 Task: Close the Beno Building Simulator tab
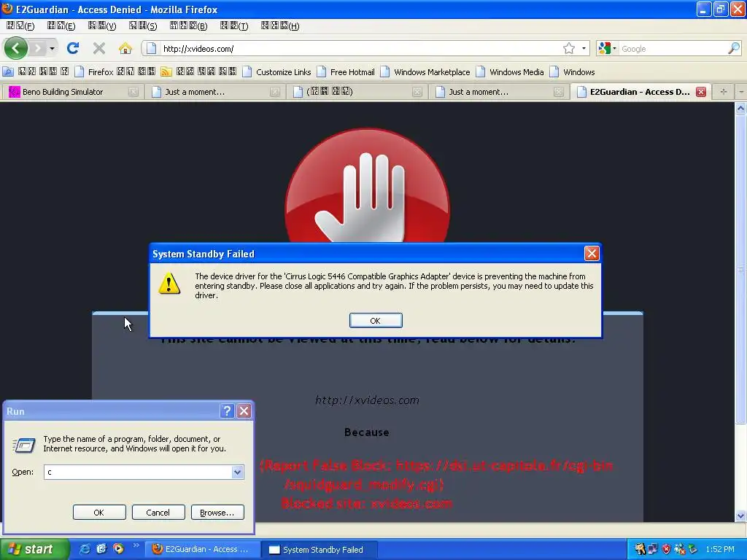(133, 92)
